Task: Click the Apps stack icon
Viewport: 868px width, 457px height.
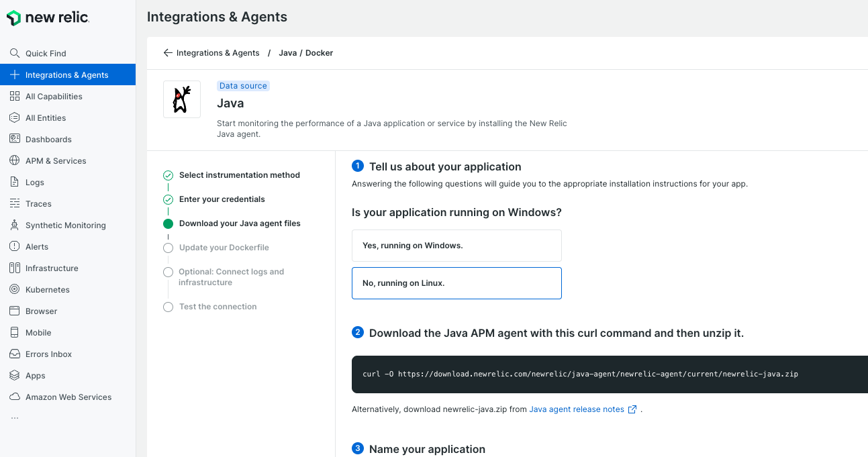Action: click(x=15, y=375)
